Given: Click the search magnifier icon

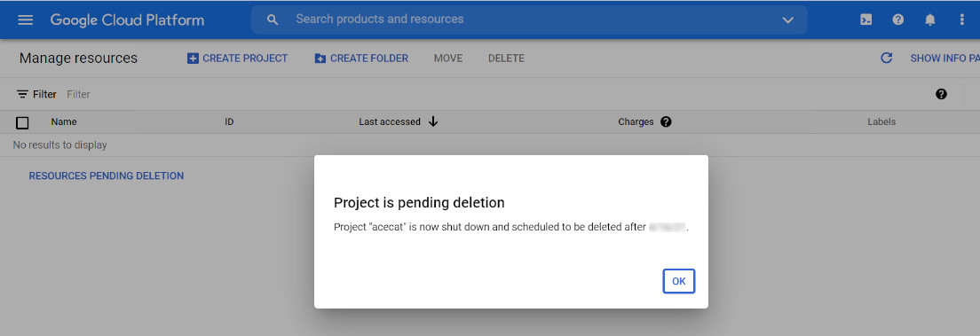Looking at the screenshot, I should tap(272, 20).
